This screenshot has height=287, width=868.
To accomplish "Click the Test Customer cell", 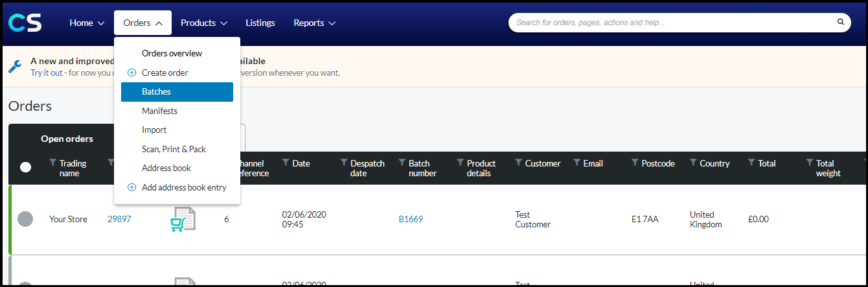I will point(532,219).
